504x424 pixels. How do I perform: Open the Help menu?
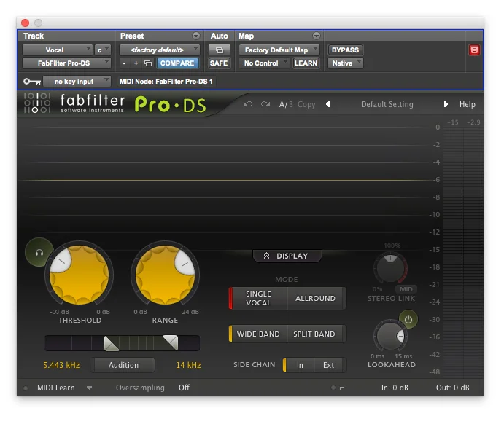click(467, 104)
